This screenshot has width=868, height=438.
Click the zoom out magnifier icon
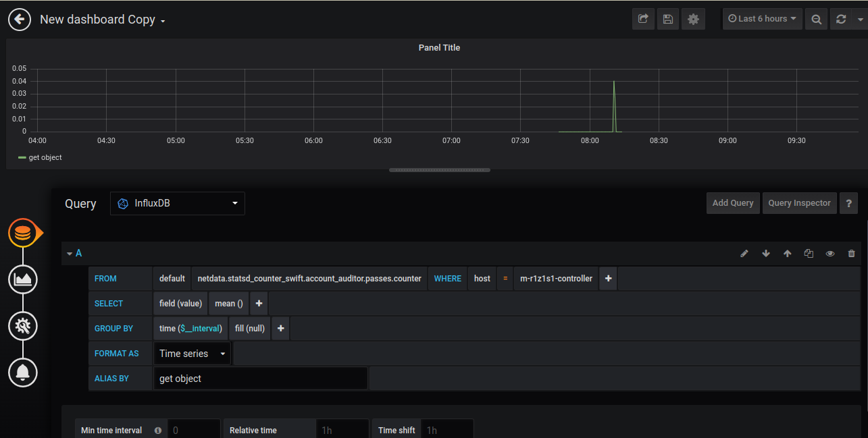(x=816, y=19)
